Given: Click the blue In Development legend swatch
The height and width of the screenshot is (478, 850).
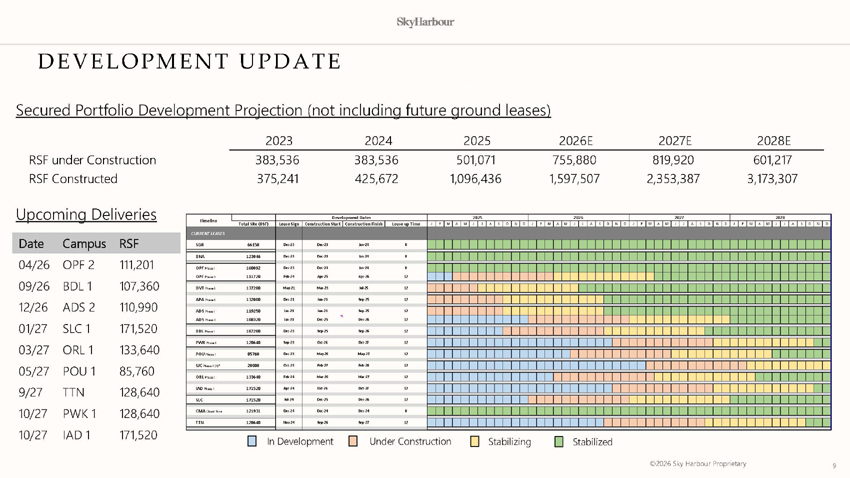Looking at the screenshot, I should [x=254, y=441].
